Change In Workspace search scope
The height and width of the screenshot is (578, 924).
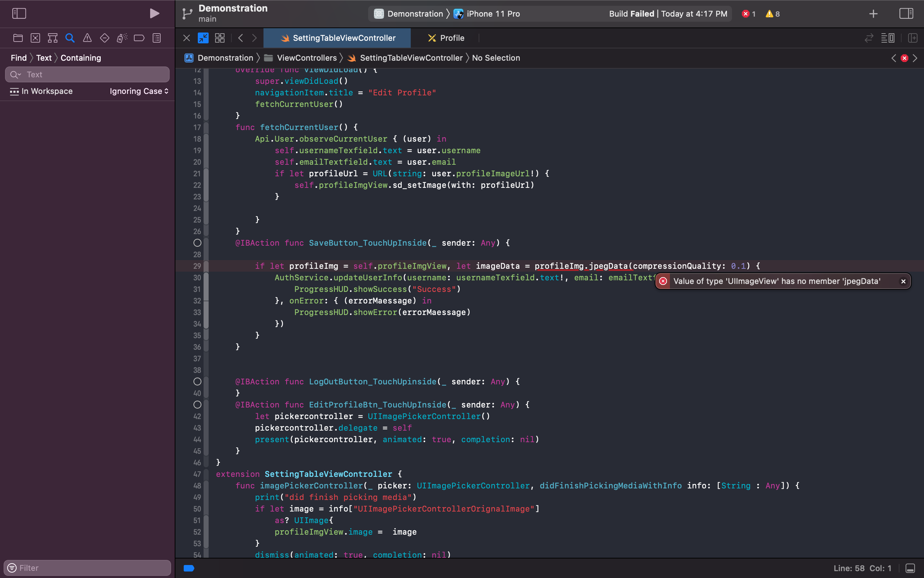(41, 91)
